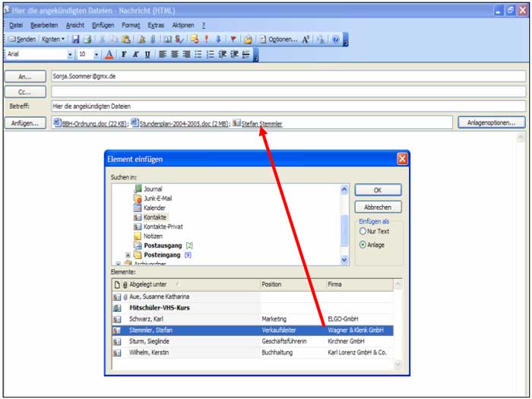Open the Einfügen menu
The image size is (532, 399).
point(103,25)
